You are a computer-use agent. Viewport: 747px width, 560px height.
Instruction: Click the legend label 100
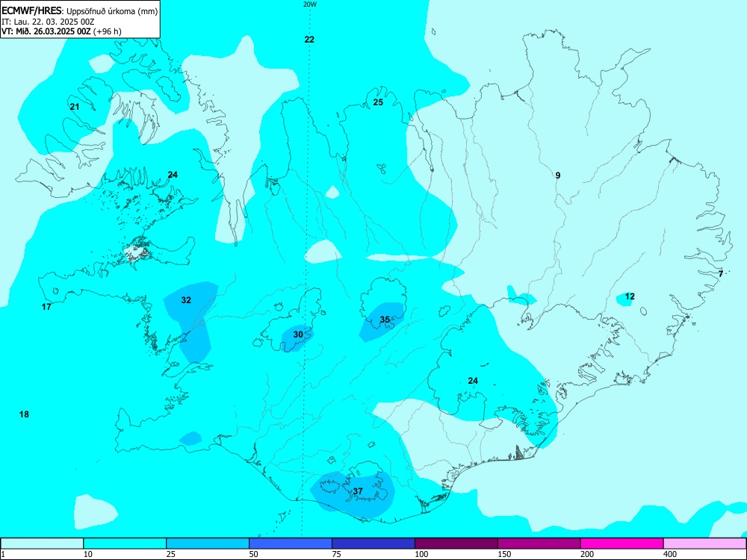tap(421, 554)
